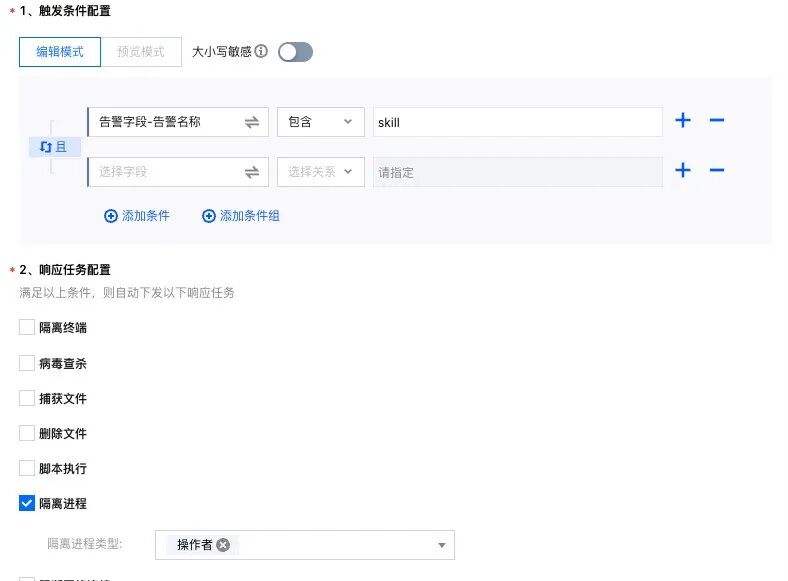This screenshot has height=581, width=788.
Task: Switch the 且 logic operator toggle
Action: tap(54, 147)
